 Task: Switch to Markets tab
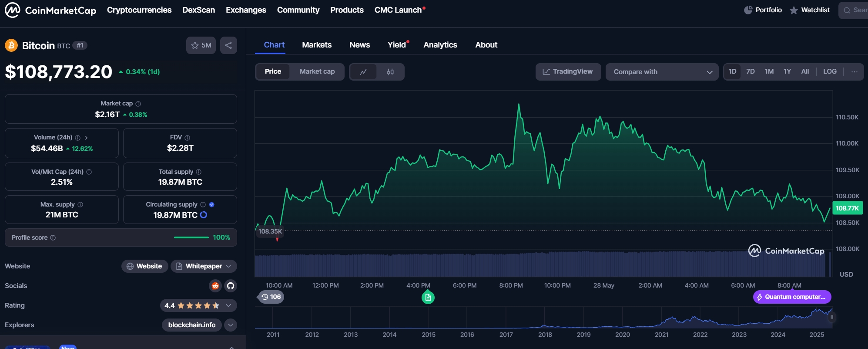click(x=317, y=45)
